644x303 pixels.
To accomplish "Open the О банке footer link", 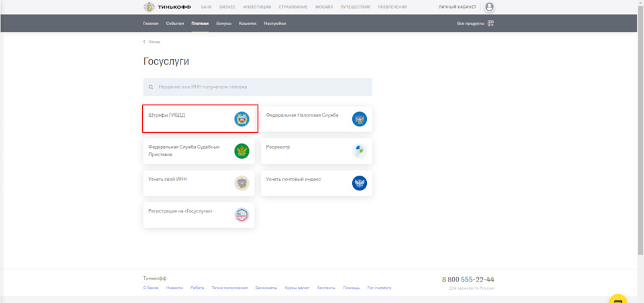I will pos(151,288).
